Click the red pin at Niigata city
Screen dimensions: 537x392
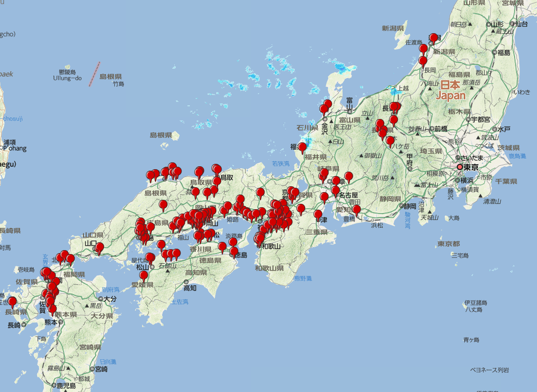point(433,39)
